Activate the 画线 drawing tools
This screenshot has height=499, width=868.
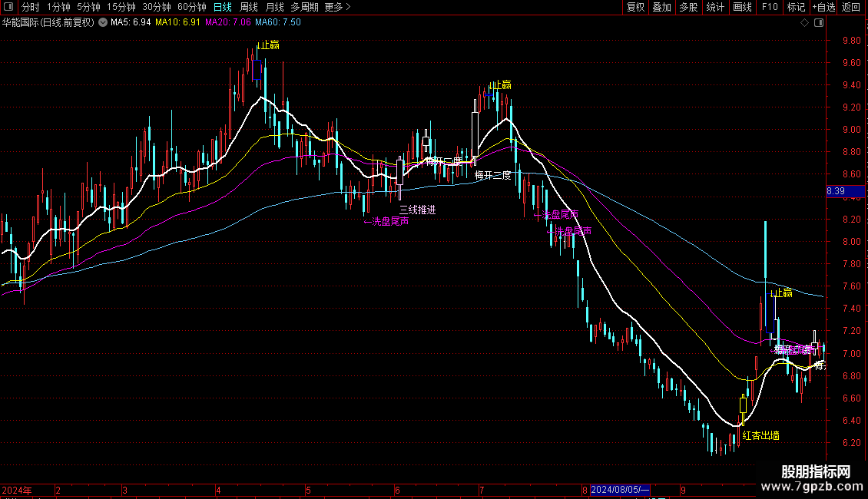(742, 7)
